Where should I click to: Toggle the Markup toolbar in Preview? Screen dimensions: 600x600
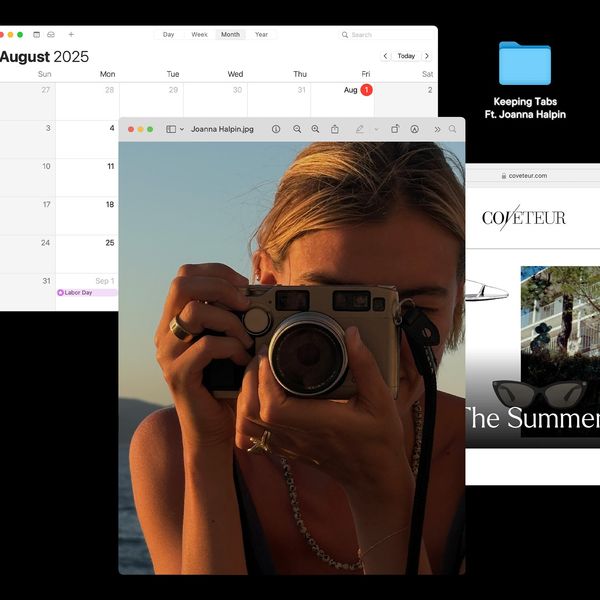tap(414, 129)
